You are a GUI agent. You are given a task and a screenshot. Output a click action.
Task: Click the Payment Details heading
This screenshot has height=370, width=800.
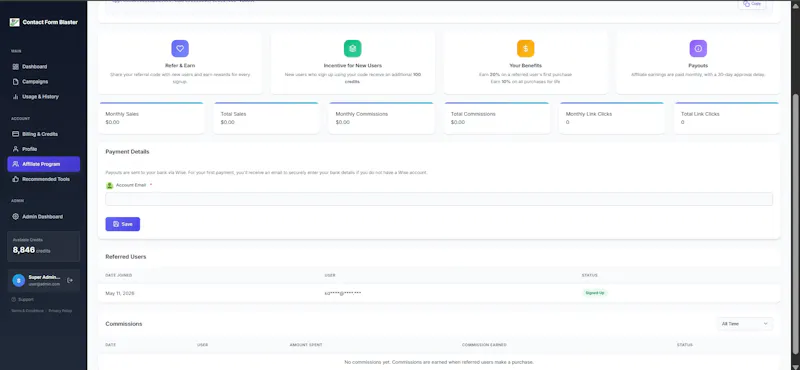coord(128,152)
